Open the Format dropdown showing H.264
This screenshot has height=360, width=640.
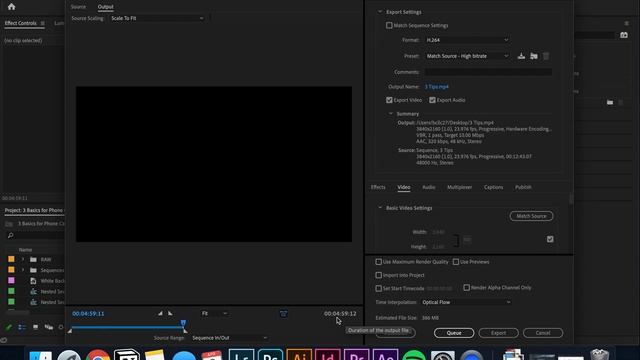pyautogui.click(x=467, y=40)
